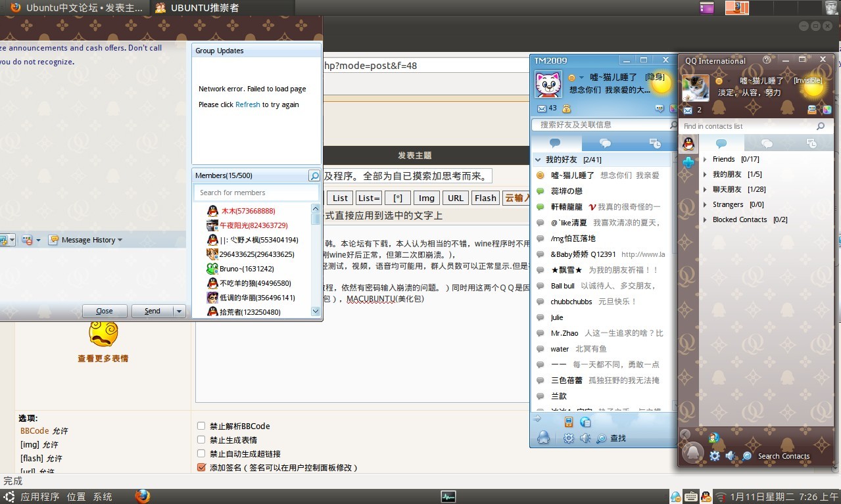The width and height of the screenshot is (841, 504).
Task: Expand the Blocked Contacts [0/2] group
Action: point(705,219)
